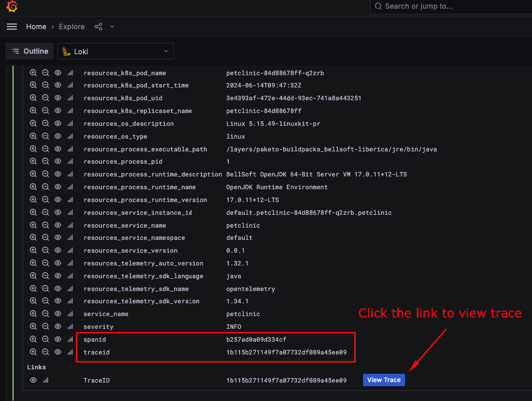Show the resources_process_pid field in log line

(x=58, y=162)
